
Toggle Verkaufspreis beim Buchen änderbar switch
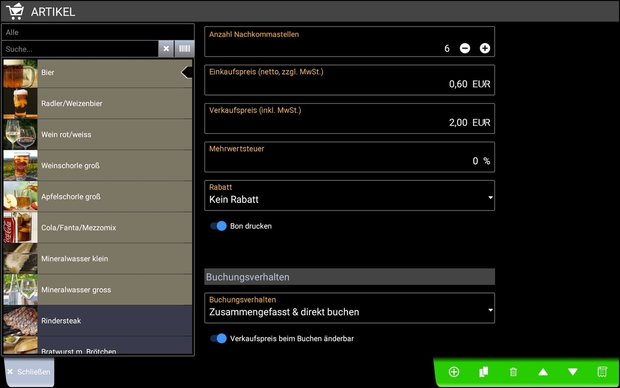click(x=218, y=339)
